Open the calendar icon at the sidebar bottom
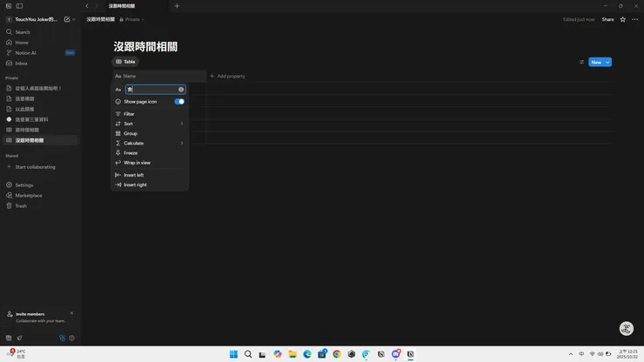This screenshot has height=362, width=644. [9, 338]
